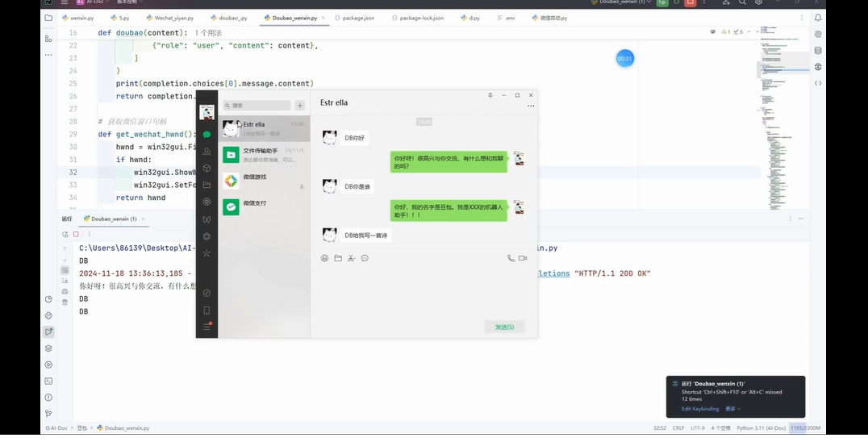868x446 pixels.
Task: Switch to 5.py editor tab
Action: point(120,18)
